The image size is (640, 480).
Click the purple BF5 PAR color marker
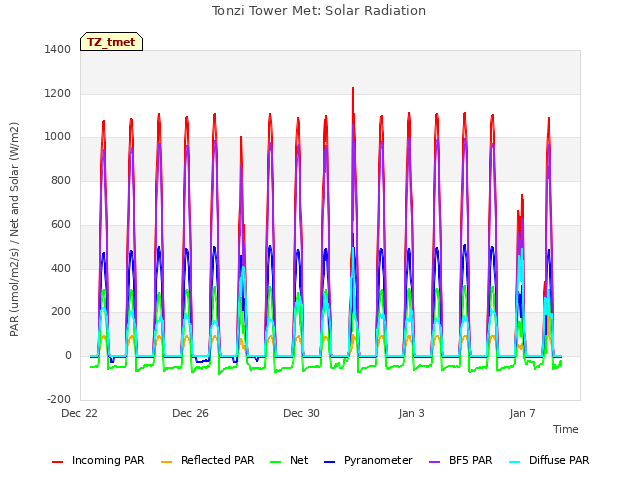[435, 462]
